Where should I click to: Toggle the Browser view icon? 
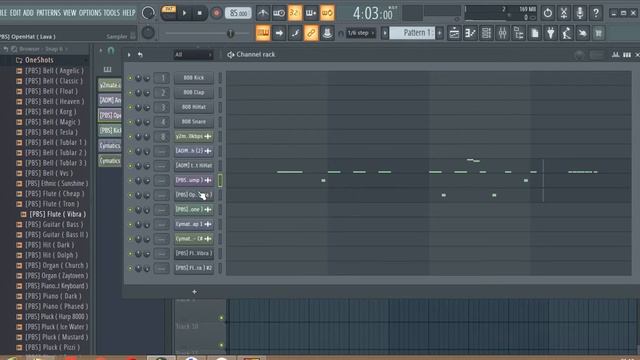coord(518,33)
